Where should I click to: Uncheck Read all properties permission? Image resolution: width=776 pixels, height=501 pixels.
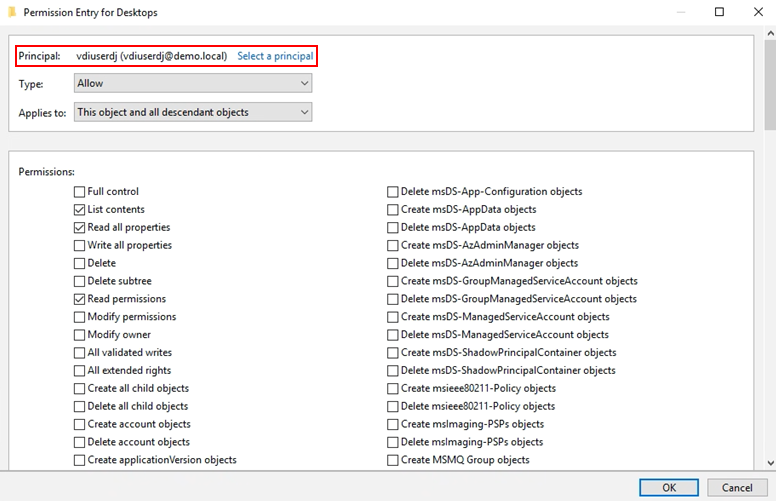coord(80,228)
